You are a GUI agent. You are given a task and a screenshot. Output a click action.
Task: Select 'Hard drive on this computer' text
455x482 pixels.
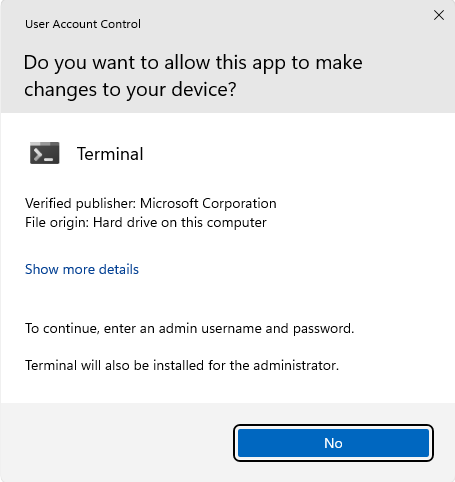[180, 223]
